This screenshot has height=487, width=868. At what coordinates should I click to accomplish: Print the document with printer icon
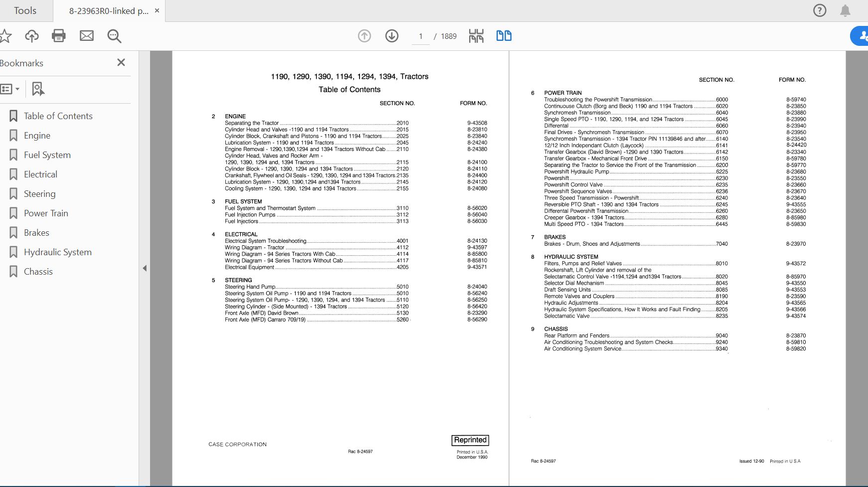59,36
